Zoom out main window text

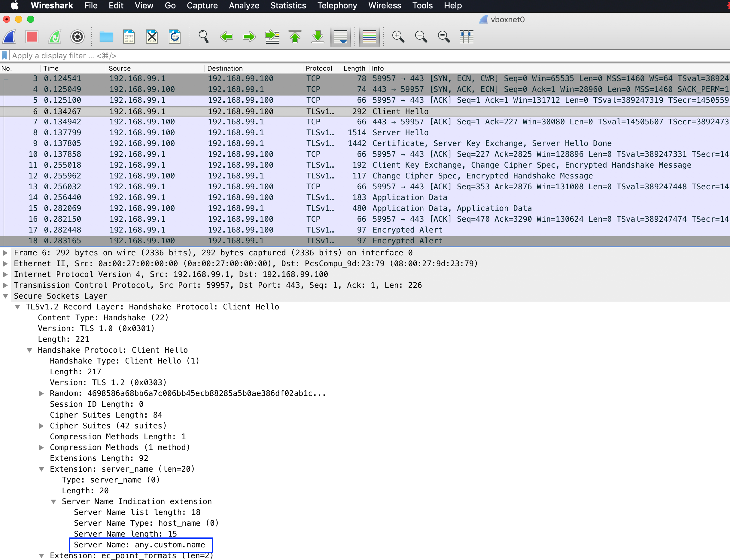tap(421, 36)
